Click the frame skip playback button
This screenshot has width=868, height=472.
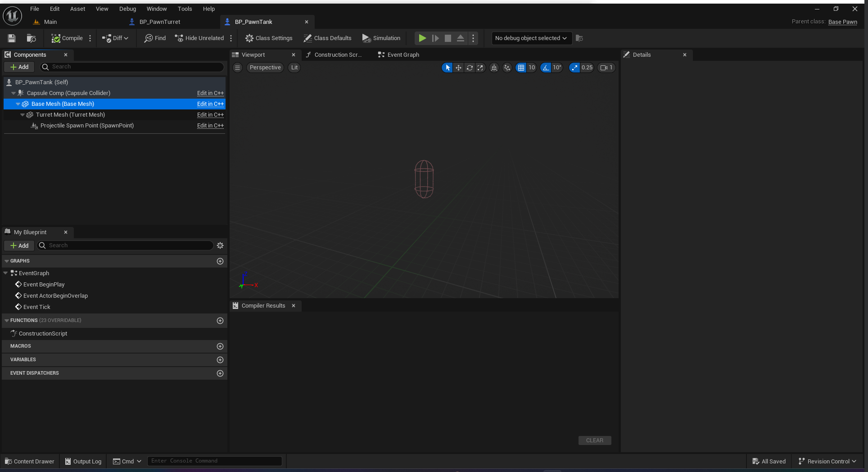click(435, 38)
